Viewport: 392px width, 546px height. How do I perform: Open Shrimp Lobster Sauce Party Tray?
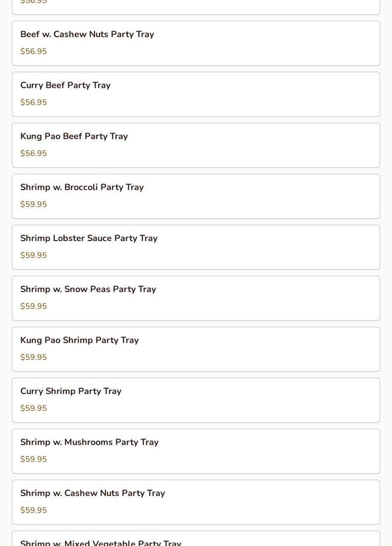click(x=89, y=239)
